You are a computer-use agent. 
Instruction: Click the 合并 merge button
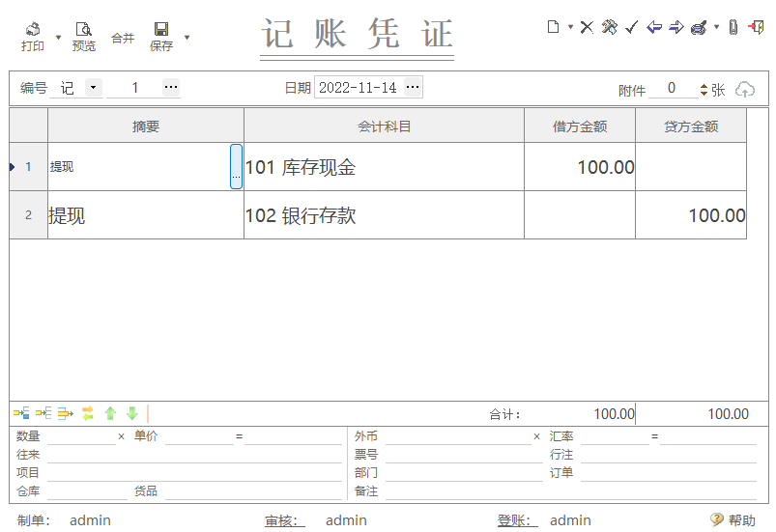tap(123, 38)
